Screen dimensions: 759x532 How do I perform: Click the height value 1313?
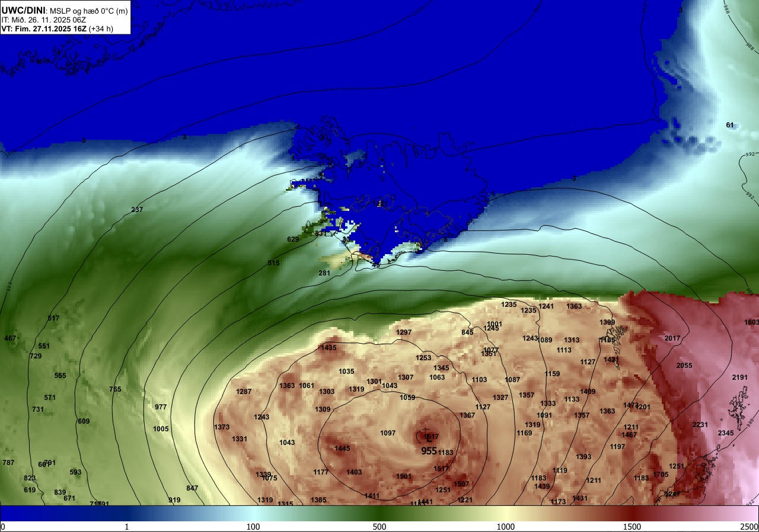[x=572, y=340]
